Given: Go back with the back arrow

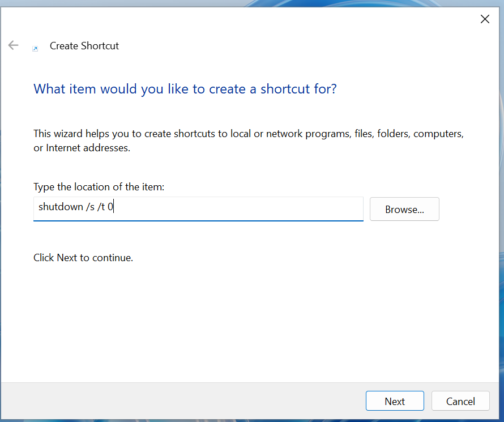Looking at the screenshot, I should (13, 45).
